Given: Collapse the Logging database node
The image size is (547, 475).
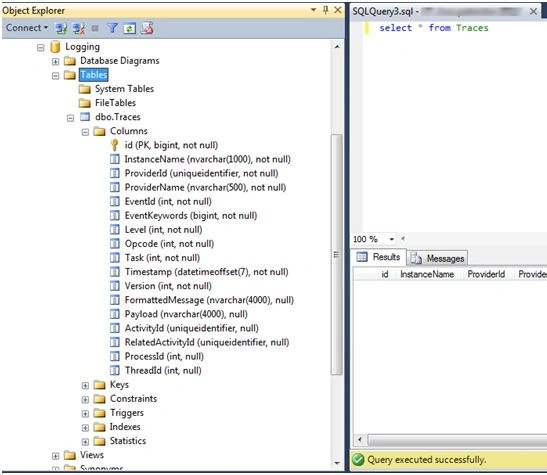Looking at the screenshot, I should tap(40, 47).
